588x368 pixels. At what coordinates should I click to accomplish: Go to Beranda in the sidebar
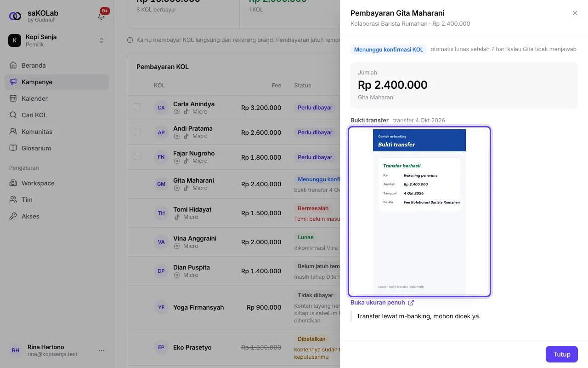(x=57, y=65)
